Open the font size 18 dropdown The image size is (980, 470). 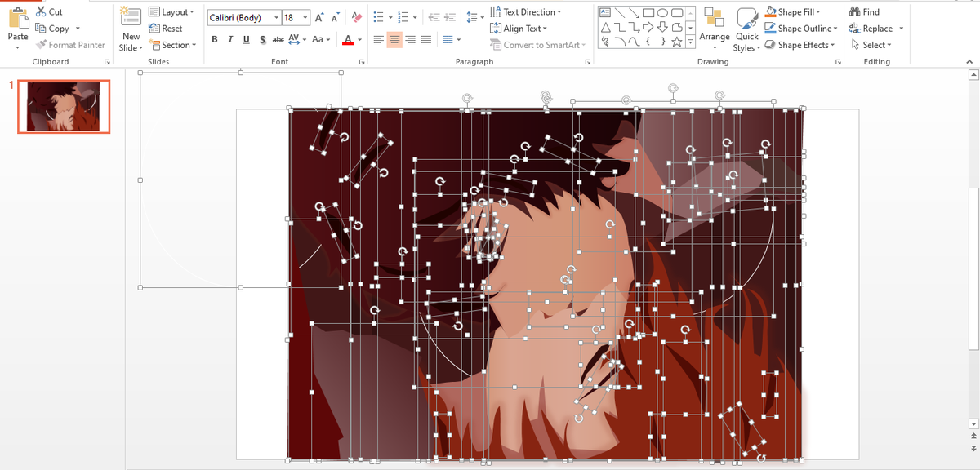pos(305,17)
